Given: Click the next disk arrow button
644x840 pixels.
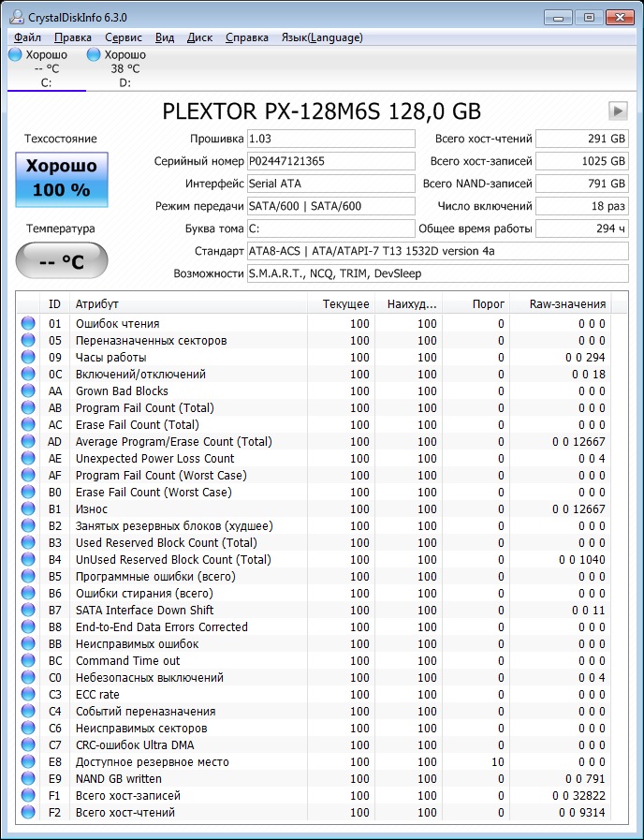Looking at the screenshot, I should (618, 111).
